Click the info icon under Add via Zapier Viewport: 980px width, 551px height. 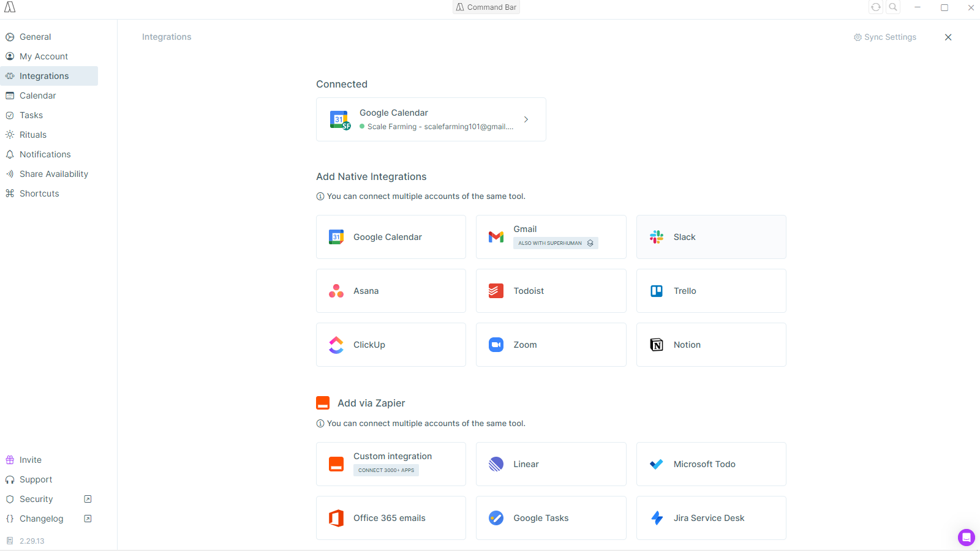[x=320, y=424]
